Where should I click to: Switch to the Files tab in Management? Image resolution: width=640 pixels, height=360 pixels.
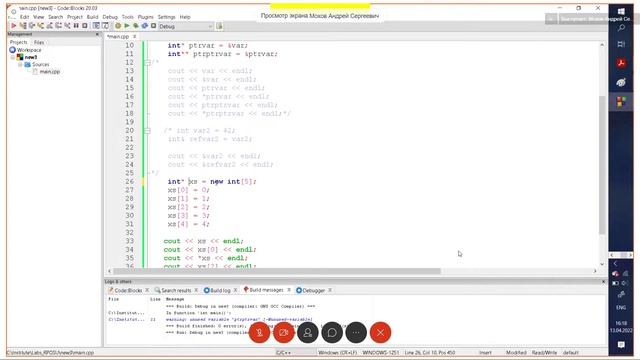pos(39,42)
